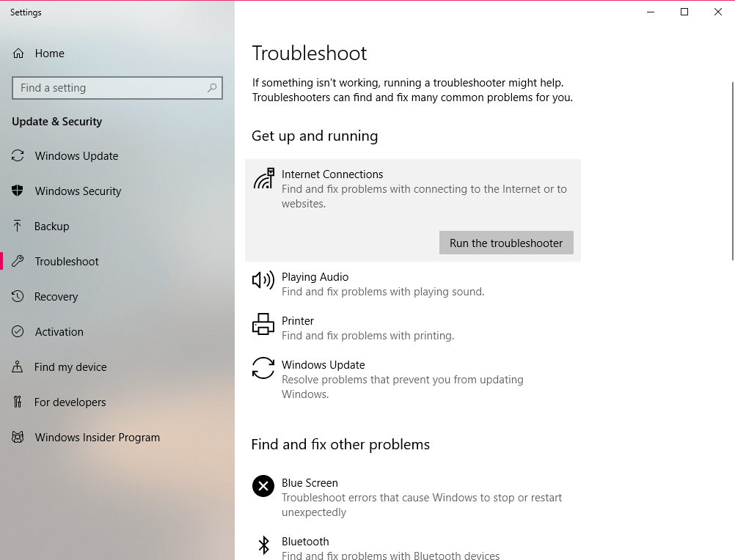Click the For developers tools icon
This screenshot has width=735, height=560.
tap(18, 402)
